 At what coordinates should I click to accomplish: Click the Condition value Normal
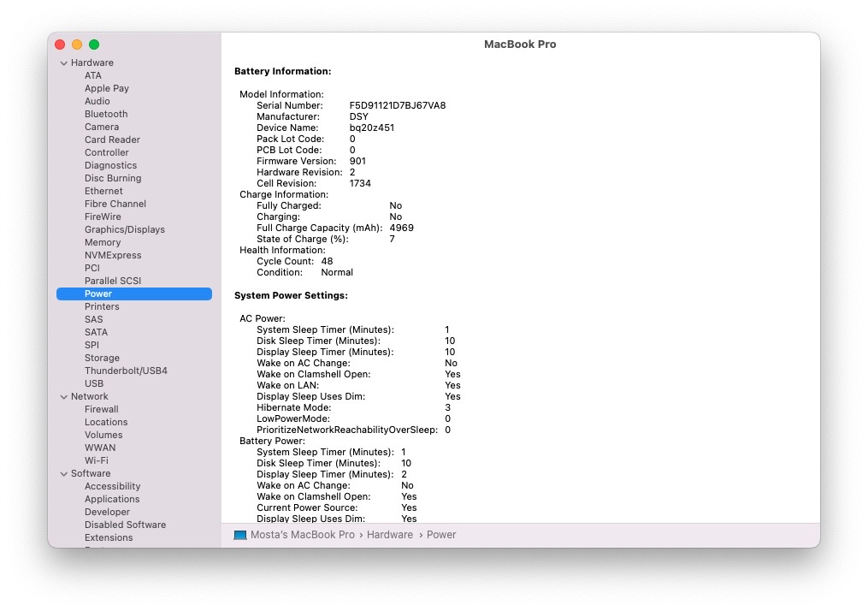[337, 272]
